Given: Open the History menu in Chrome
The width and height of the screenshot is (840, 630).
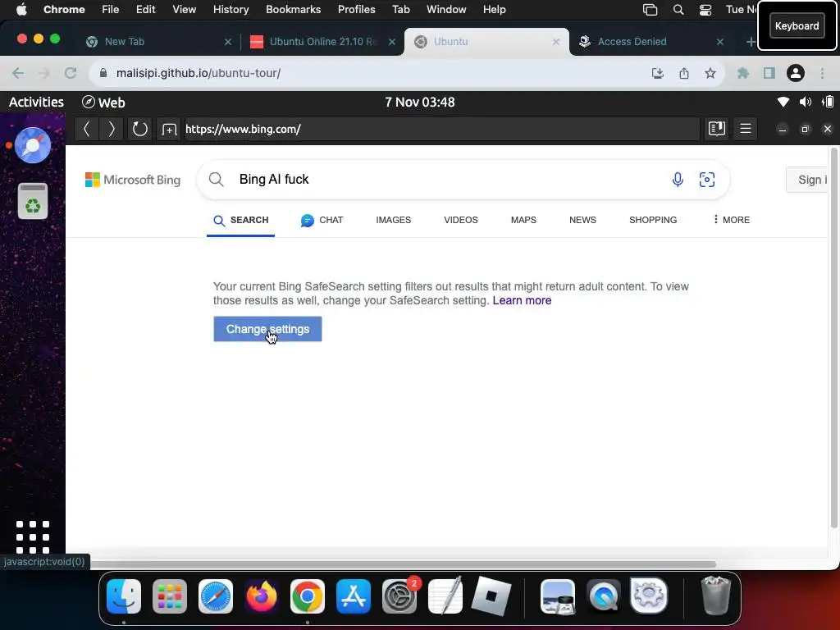Looking at the screenshot, I should (231, 10).
